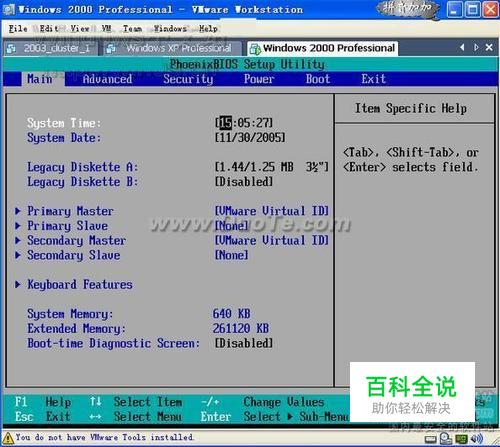
Task: Go to the Security BIOS menu
Action: tap(188, 79)
